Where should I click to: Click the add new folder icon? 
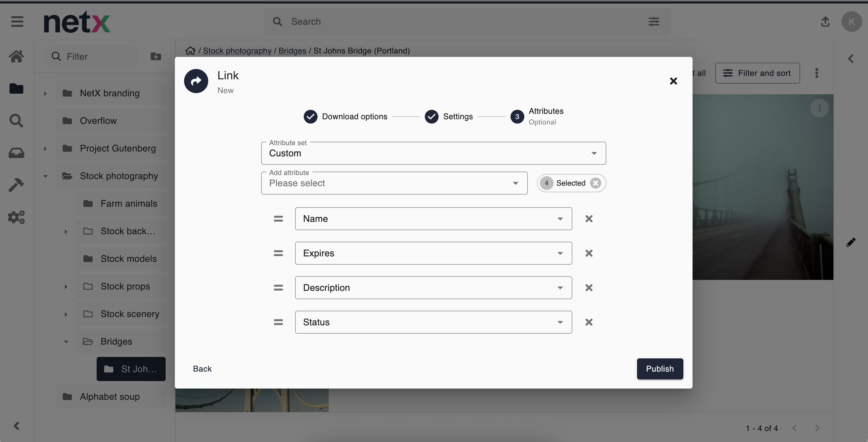[x=156, y=57]
